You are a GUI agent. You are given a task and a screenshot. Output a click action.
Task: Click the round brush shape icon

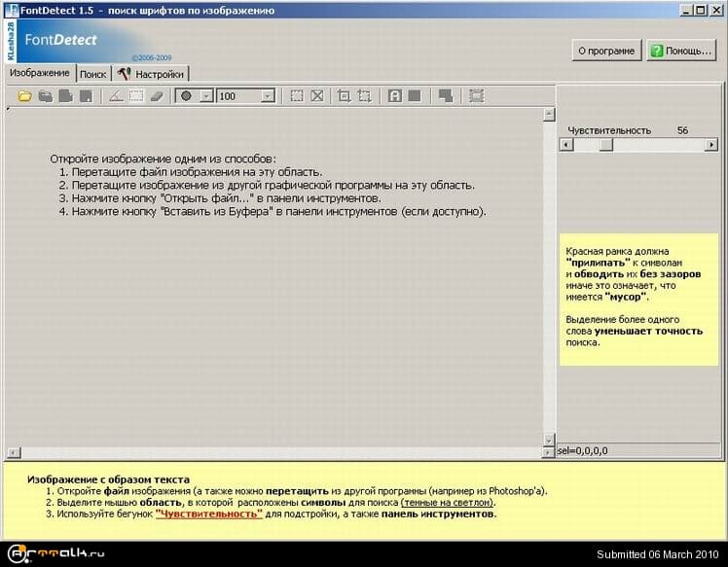point(186,96)
